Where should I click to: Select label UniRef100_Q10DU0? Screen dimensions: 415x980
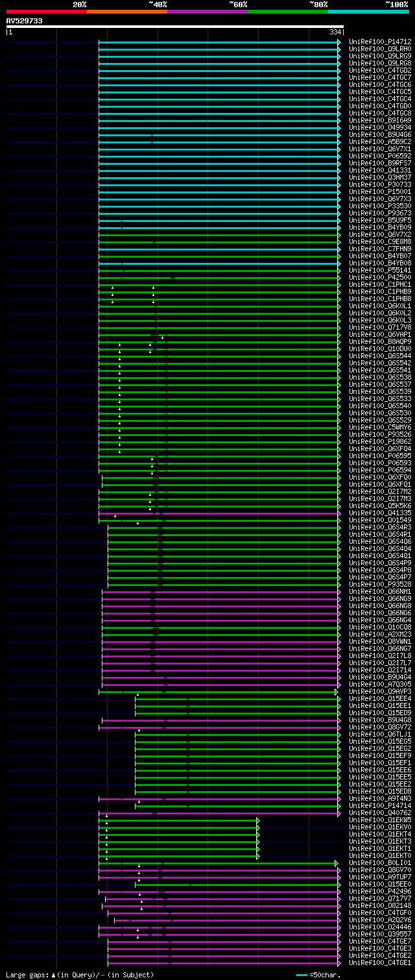pyautogui.click(x=380, y=349)
